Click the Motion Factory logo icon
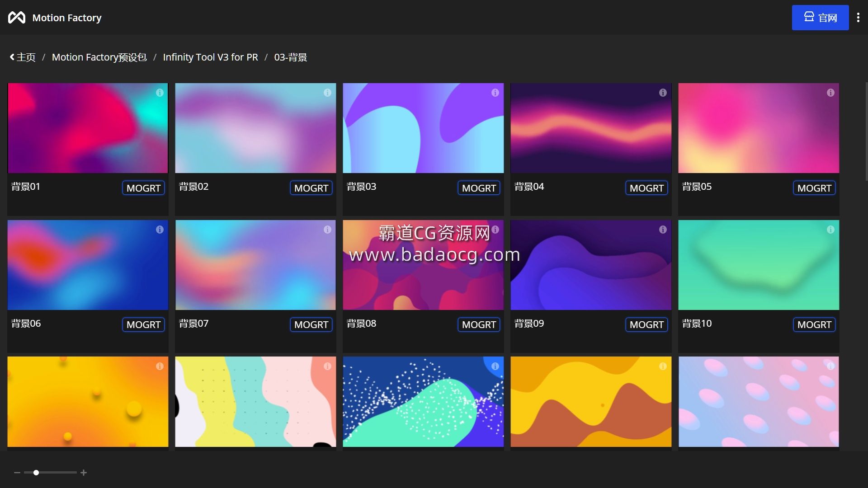The height and width of the screenshot is (488, 868). pos(17,18)
